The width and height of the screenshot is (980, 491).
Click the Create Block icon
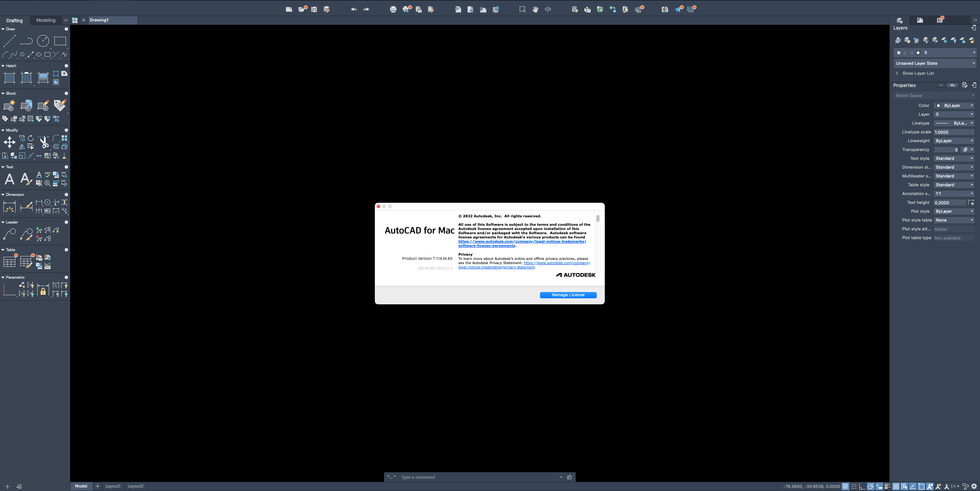9,105
